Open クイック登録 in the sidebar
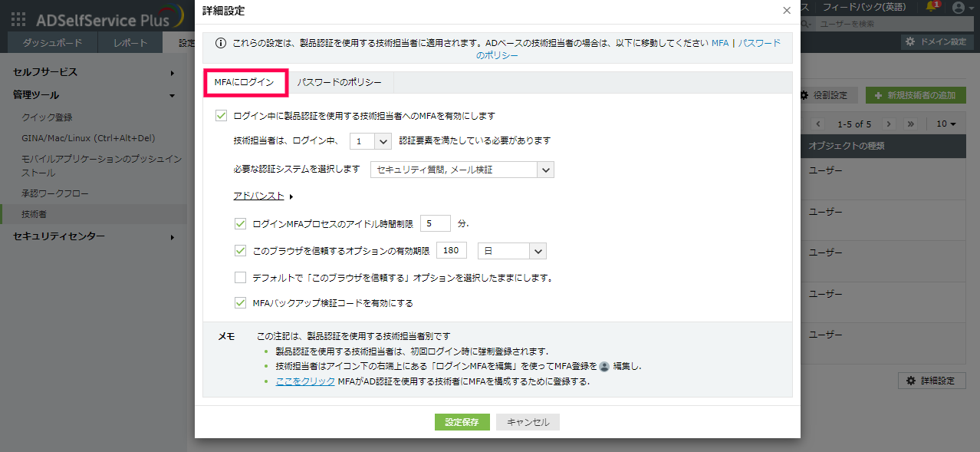 [x=47, y=117]
